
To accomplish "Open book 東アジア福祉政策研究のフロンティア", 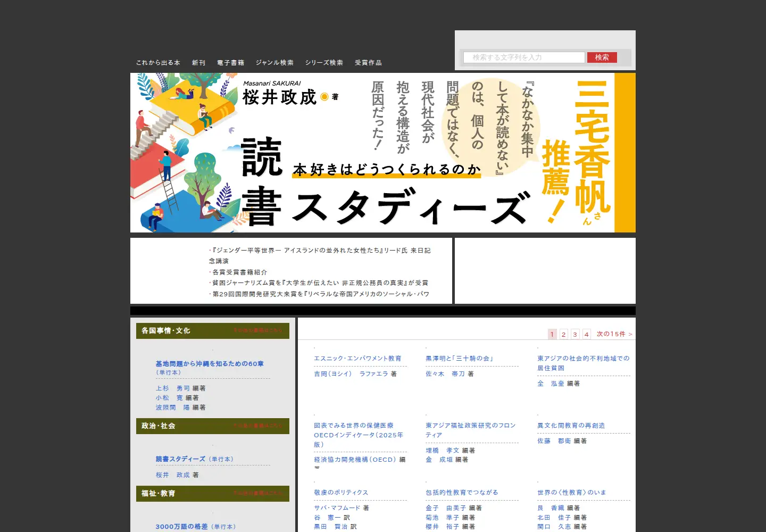I will [x=471, y=430].
